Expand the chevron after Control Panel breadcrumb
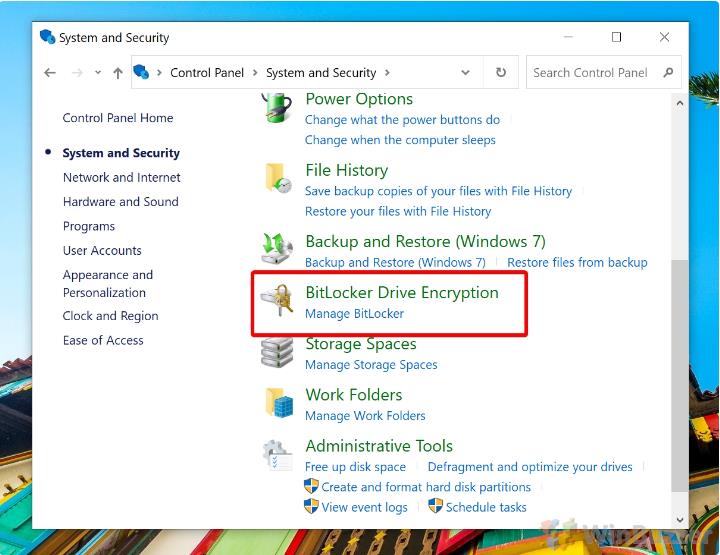 (x=255, y=73)
